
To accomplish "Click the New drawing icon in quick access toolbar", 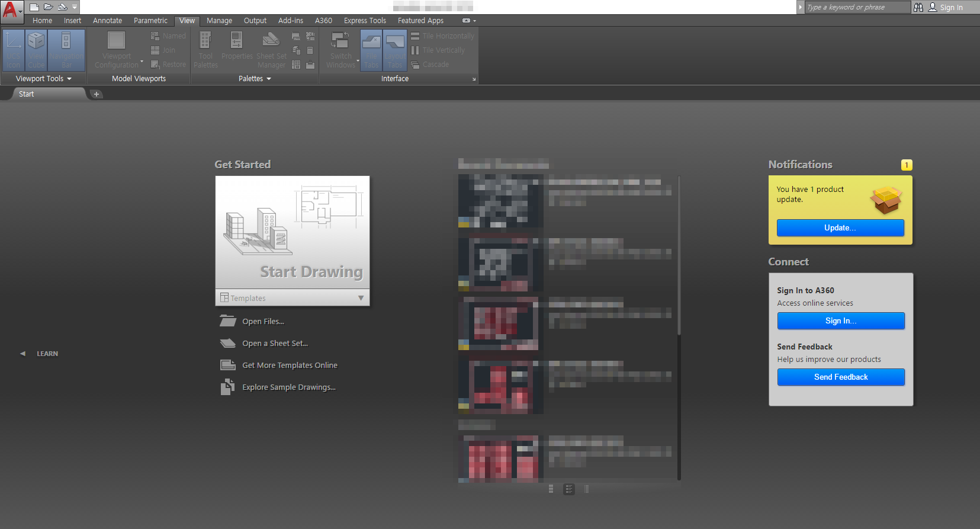I will [34, 7].
